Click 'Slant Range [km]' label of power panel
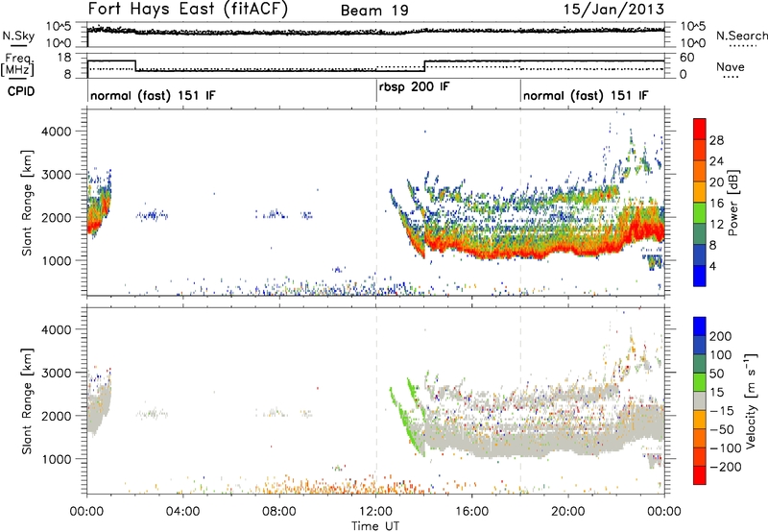 [x=27, y=203]
